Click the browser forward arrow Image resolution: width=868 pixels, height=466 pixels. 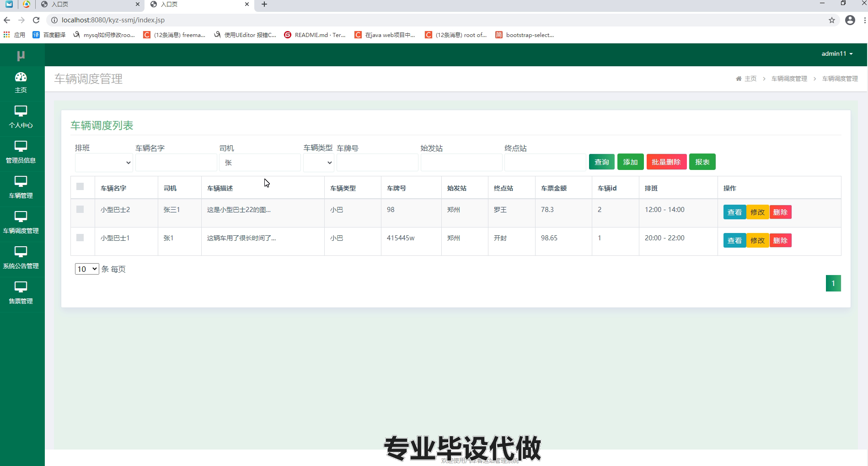(21, 20)
